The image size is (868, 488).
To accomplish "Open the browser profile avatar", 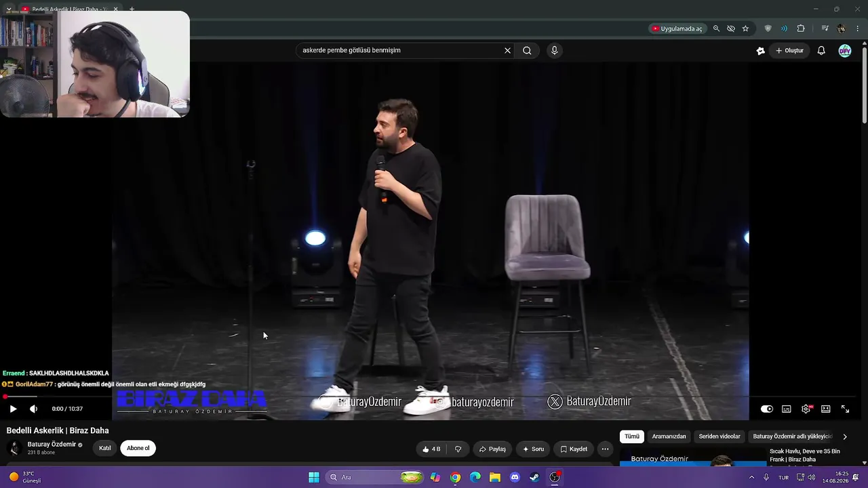I will pos(842,28).
